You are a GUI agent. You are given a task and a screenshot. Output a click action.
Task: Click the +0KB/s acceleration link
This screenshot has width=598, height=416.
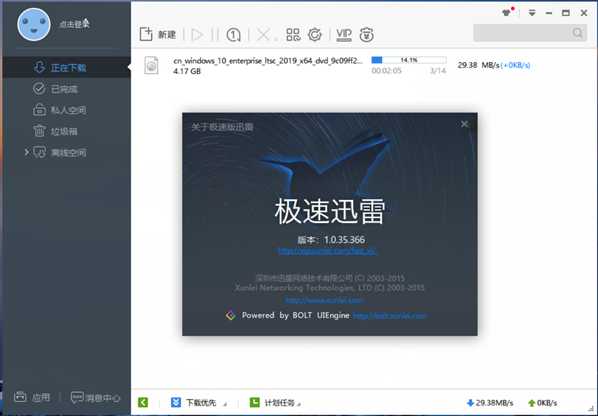(x=516, y=65)
